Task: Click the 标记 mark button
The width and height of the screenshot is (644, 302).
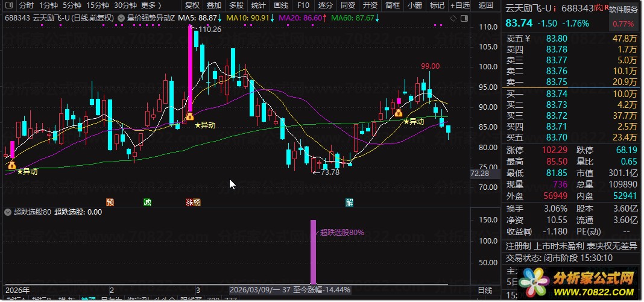Action: pyautogui.click(x=437, y=5)
